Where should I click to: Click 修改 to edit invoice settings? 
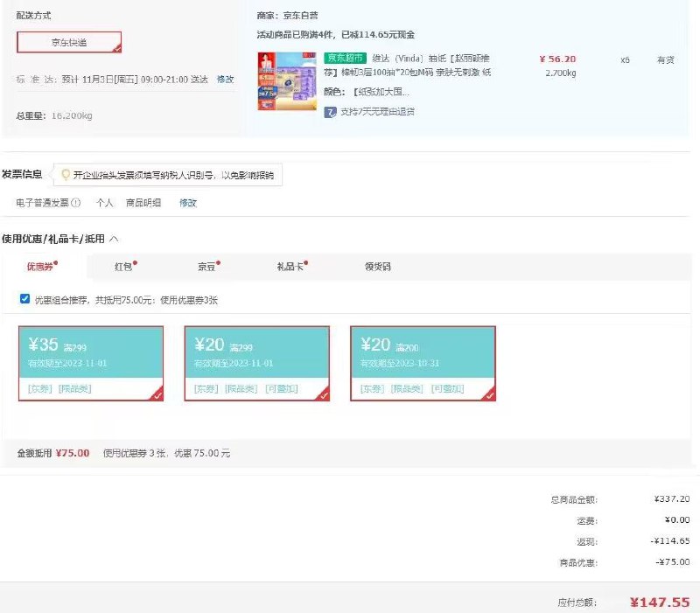click(189, 202)
